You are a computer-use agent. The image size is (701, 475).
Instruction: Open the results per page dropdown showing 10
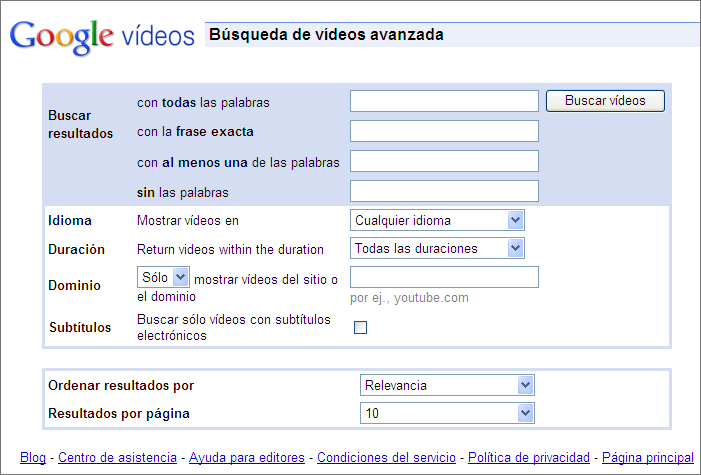click(x=447, y=413)
